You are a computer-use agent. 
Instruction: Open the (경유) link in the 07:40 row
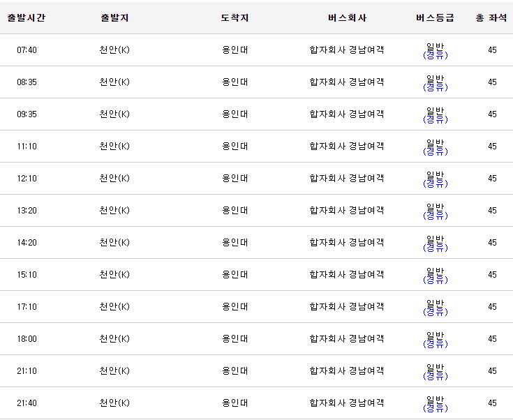pyautogui.click(x=435, y=55)
